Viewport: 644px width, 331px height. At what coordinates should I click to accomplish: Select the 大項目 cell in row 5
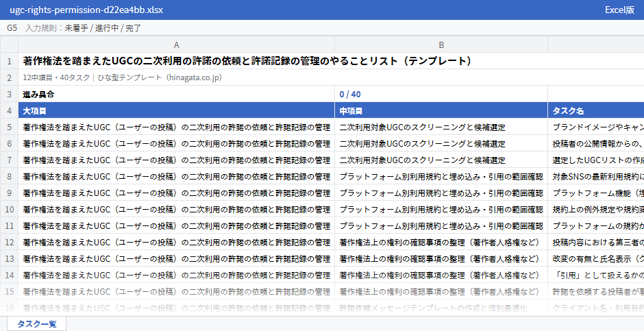(176, 127)
